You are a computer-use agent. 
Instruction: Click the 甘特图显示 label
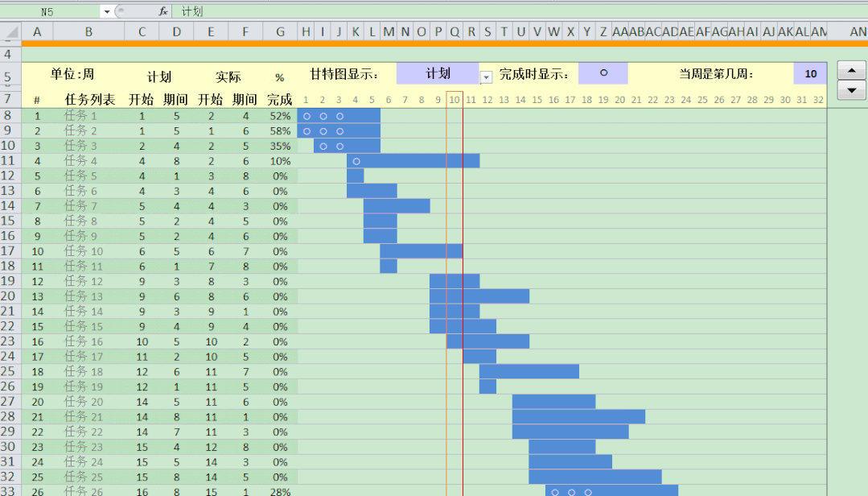[343, 74]
